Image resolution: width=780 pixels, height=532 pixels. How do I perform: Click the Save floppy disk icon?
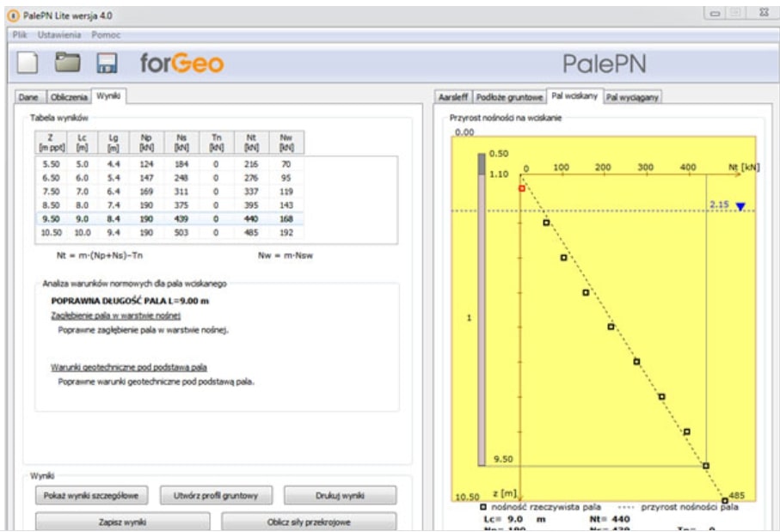tap(107, 64)
